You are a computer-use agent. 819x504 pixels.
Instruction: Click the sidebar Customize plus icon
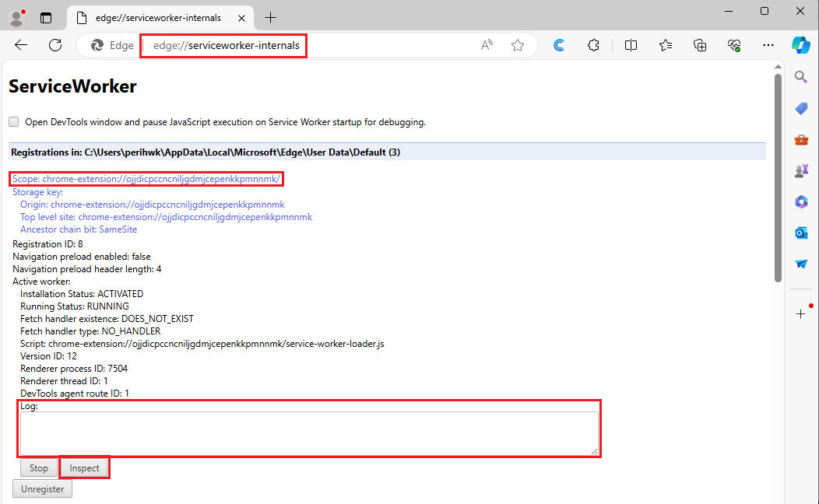801,313
